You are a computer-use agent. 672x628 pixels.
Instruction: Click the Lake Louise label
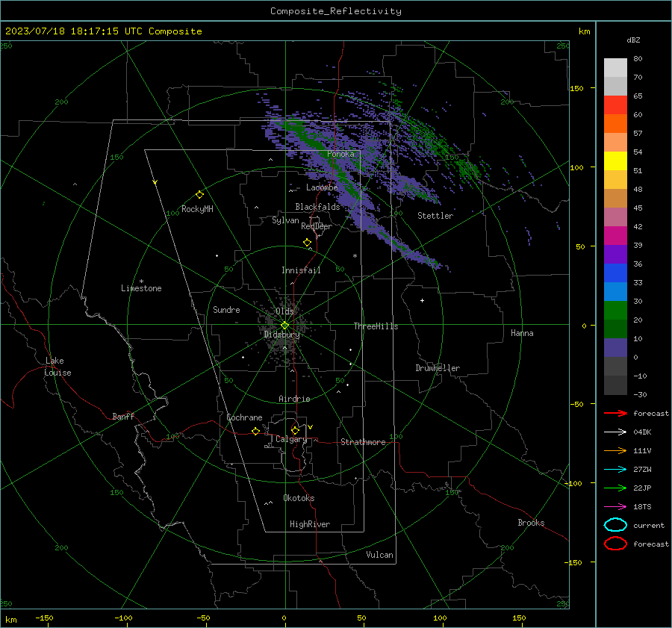point(57,367)
